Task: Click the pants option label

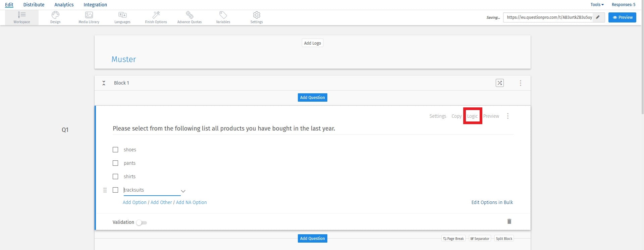Action: click(129, 163)
